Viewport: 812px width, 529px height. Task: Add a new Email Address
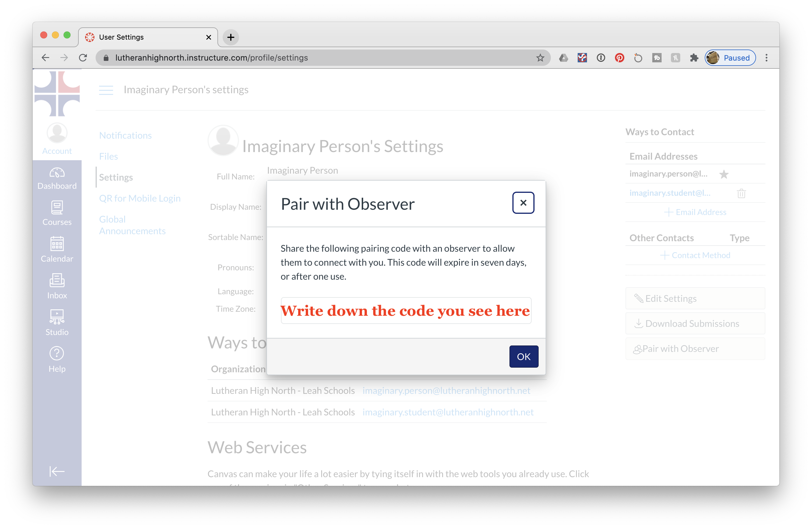click(695, 212)
